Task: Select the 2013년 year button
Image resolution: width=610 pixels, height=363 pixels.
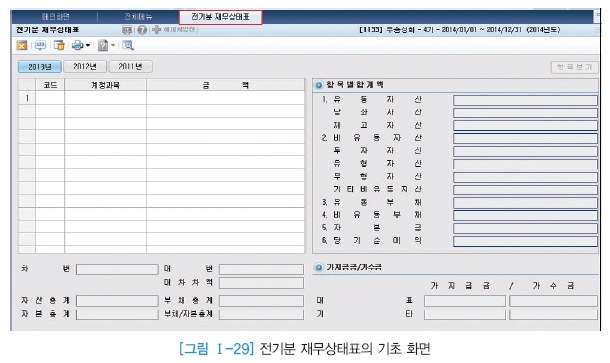Action: point(40,67)
